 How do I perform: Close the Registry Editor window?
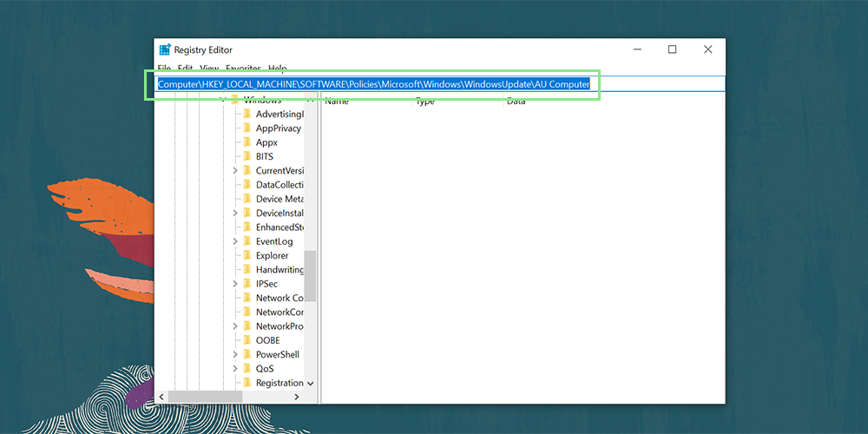tap(707, 49)
